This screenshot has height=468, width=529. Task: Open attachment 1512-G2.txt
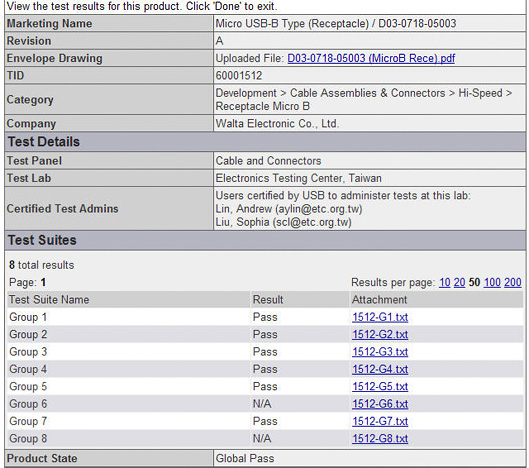click(x=380, y=334)
